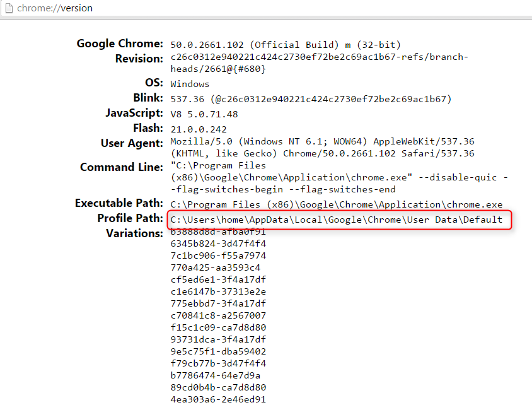The image size is (532, 405).
Task: Click the variation 6345b824-3d47f4f4
Action: [218, 244]
